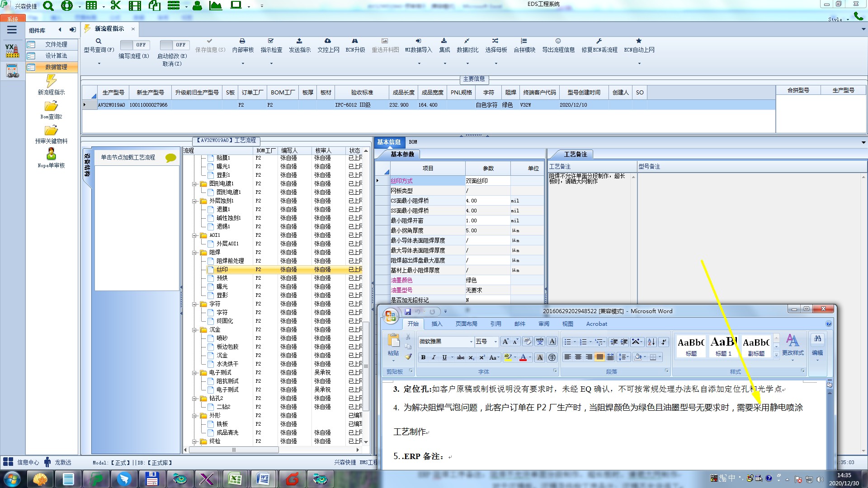Click the 型号查询 search icon
Image resolution: width=868 pixels, height=488 pixels.
click(x=99, y=41)
